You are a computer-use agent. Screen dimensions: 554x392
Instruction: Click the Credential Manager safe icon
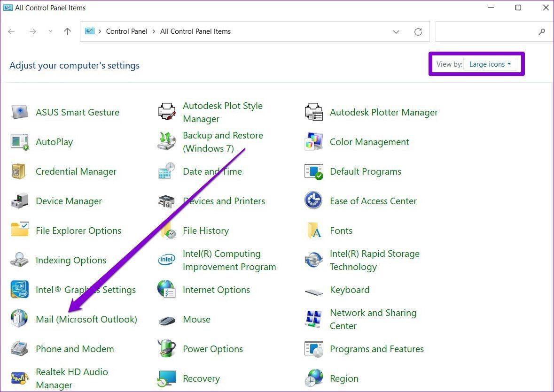(x=19, y=171)
